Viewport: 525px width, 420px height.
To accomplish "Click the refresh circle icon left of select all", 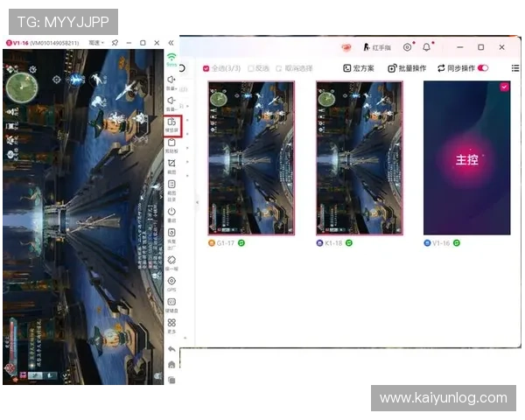I will tap(182, 68).
